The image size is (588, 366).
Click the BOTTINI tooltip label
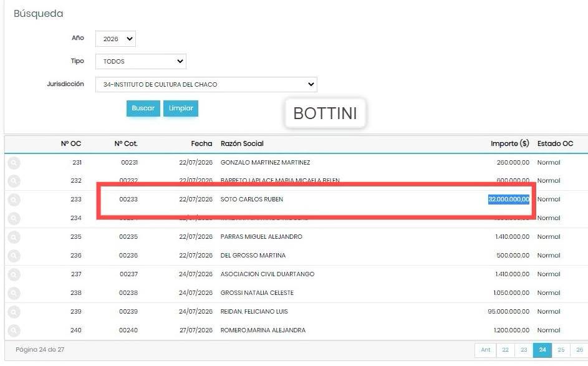tap(325, 113)
